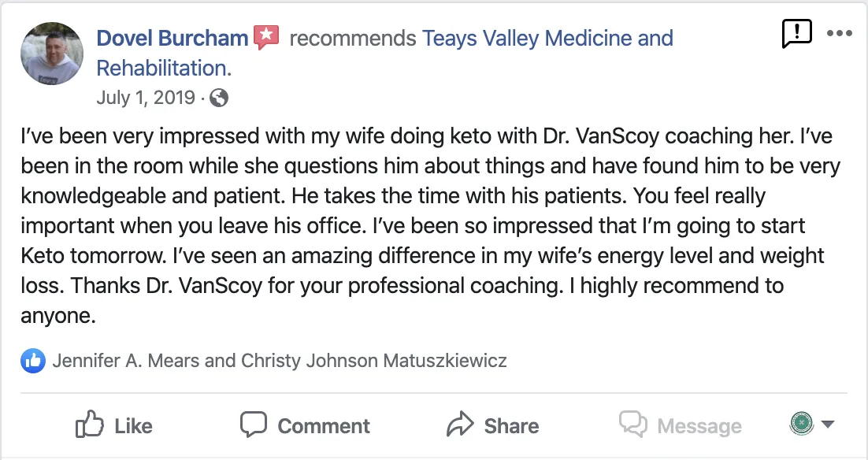Click the Comment speech bubble icon
The image size is (868, 460).
[254, 425]
